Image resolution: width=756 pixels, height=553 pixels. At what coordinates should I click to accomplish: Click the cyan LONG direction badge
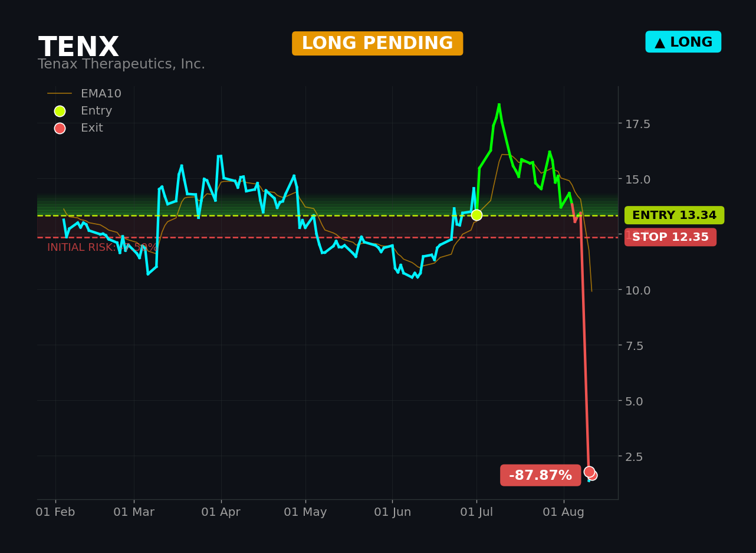click(x=683, y=42)
